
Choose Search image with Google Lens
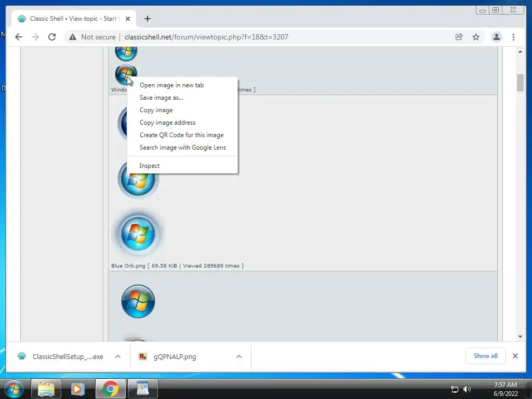point(182,148)
